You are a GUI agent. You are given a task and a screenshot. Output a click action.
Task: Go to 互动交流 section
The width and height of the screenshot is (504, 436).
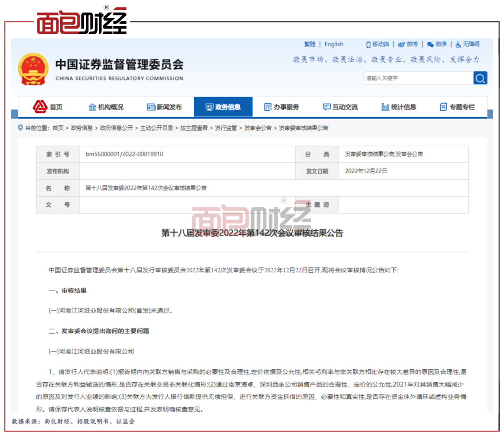click(x=340, y=107)
